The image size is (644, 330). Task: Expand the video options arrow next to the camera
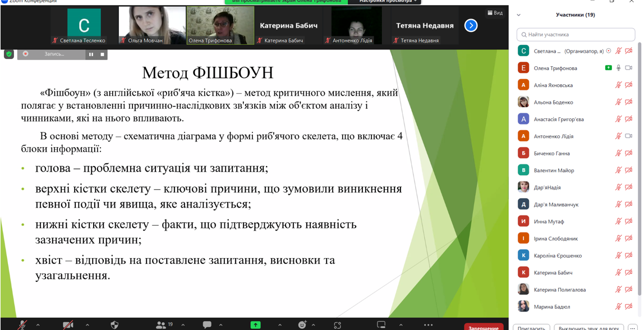tap(88, 325)
